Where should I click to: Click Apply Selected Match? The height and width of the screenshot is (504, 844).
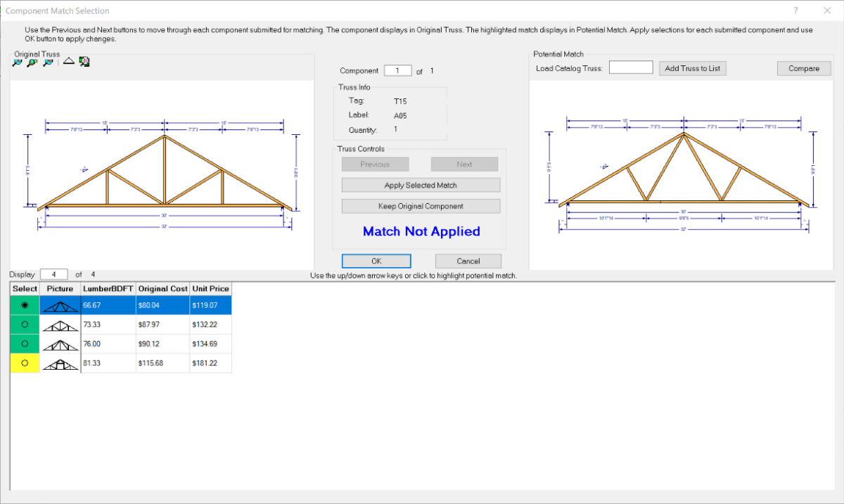(421, 185)
